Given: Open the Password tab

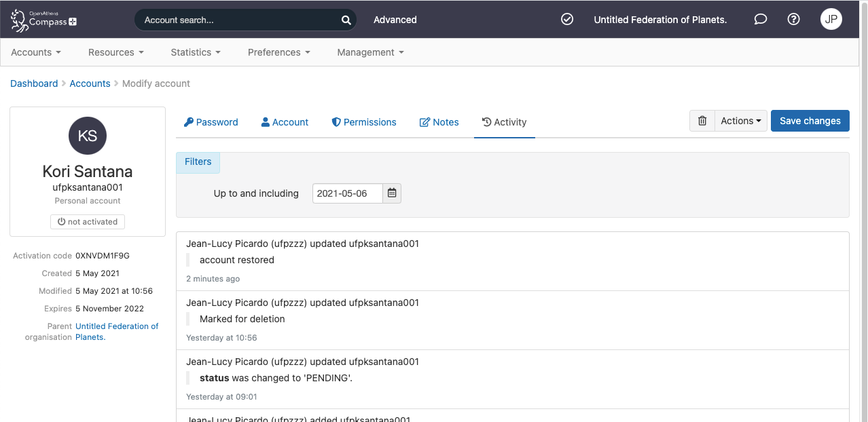Looking at the screenshot, I should 211,122.
